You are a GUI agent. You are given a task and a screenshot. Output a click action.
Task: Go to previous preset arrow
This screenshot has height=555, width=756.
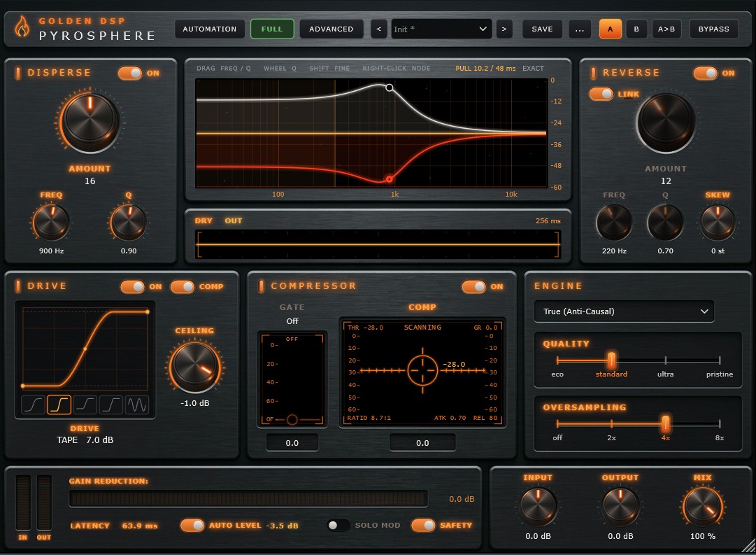[378, 29]
